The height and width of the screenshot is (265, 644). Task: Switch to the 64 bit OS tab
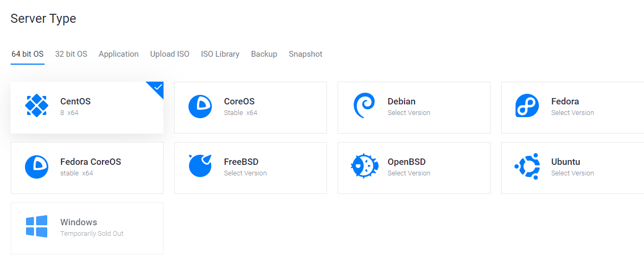[28, 54]
